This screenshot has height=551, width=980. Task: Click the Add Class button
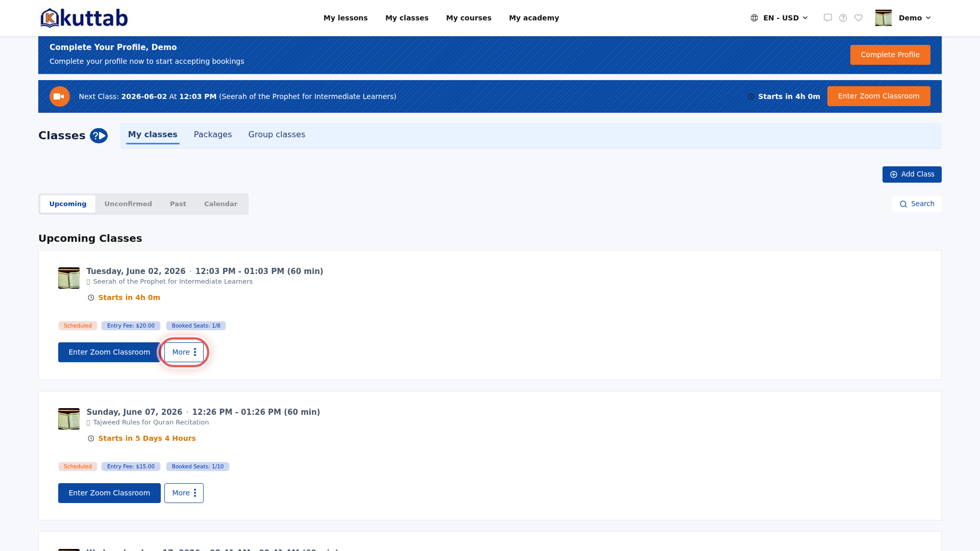[912, 174]
